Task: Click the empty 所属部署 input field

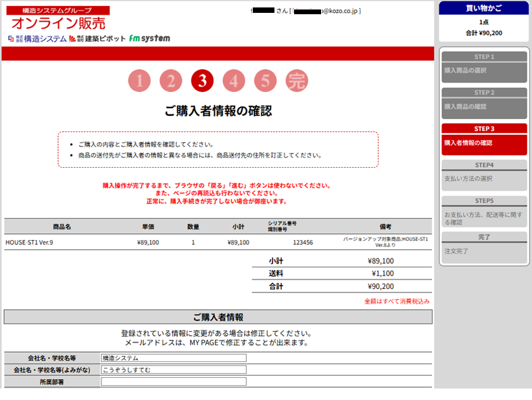Action: [x=174, y=382]
